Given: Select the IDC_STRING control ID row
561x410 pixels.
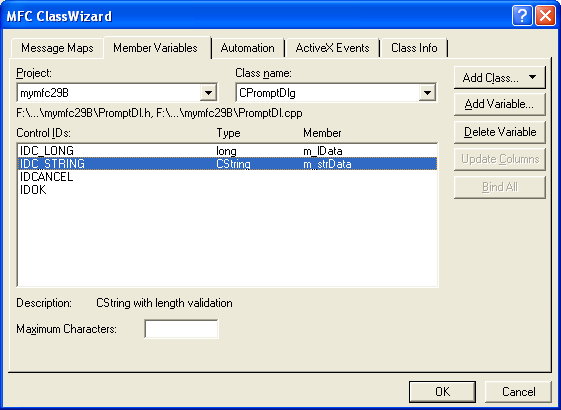Looking at the screenshot, I should (x=227, y=164).
